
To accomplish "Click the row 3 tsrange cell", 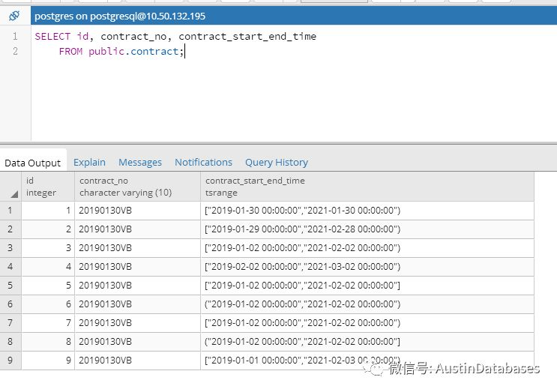I will [367, 248].
